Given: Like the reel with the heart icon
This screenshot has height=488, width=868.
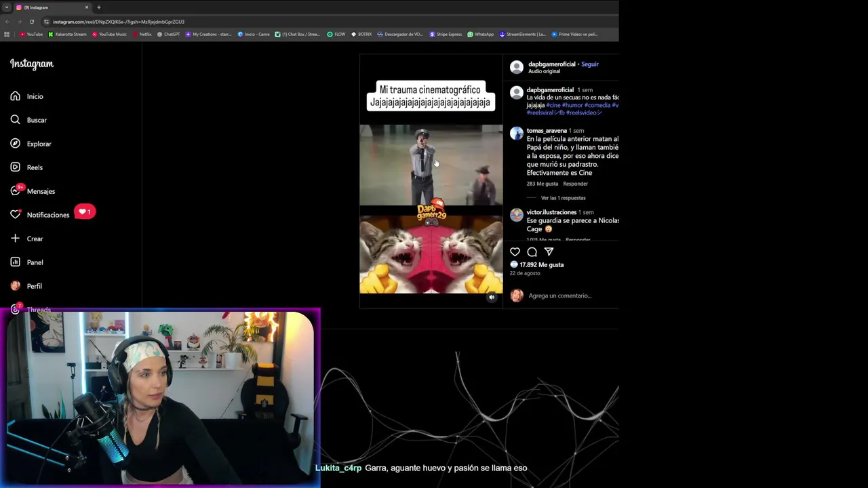Looking at the screenshot, I should click(515, 252).
